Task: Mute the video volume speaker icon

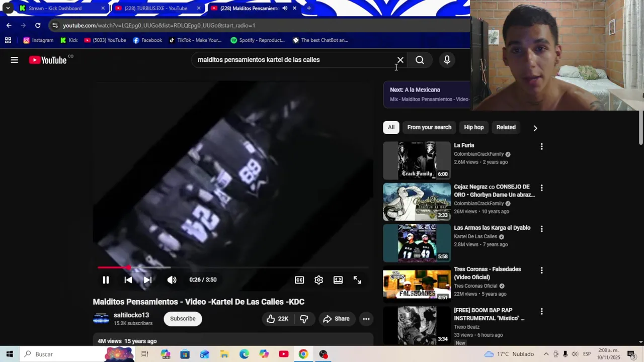Action: point(172,280)
